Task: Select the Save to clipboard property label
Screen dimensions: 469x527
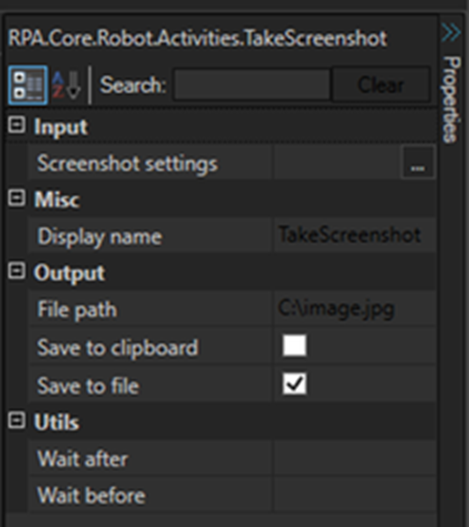Action: [x=118, y=348]
